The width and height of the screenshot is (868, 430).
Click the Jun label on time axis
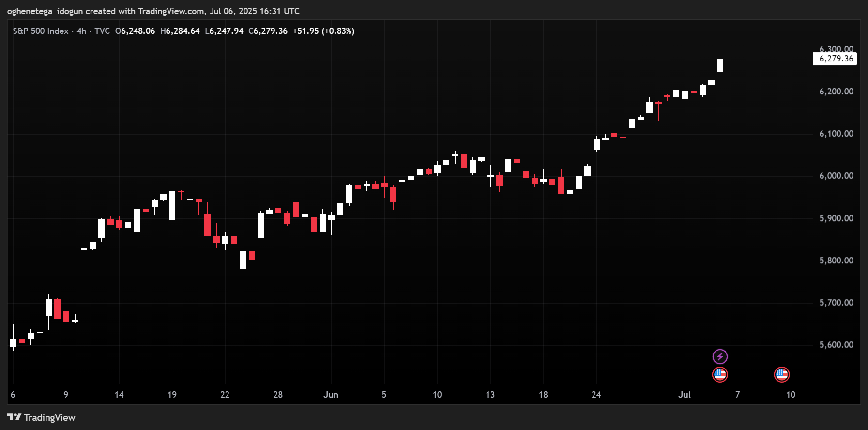pyautogui.click(x=331, y=395)
